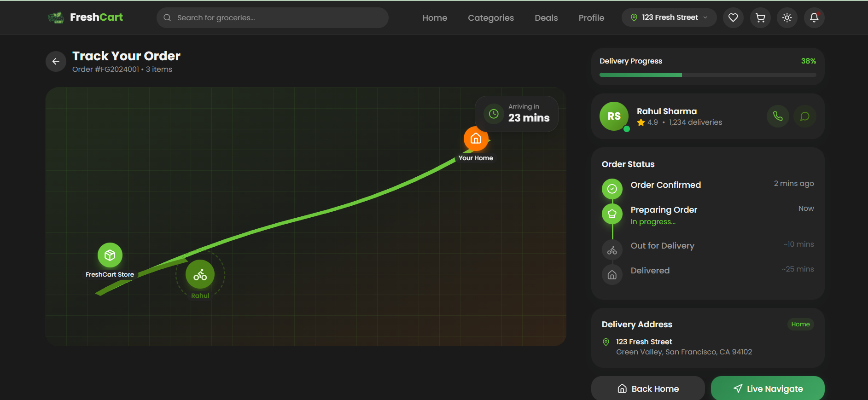Click the Back Home button
Image resolution: width=868 pixels, height=400 pixels.
[x=648, y=388]
